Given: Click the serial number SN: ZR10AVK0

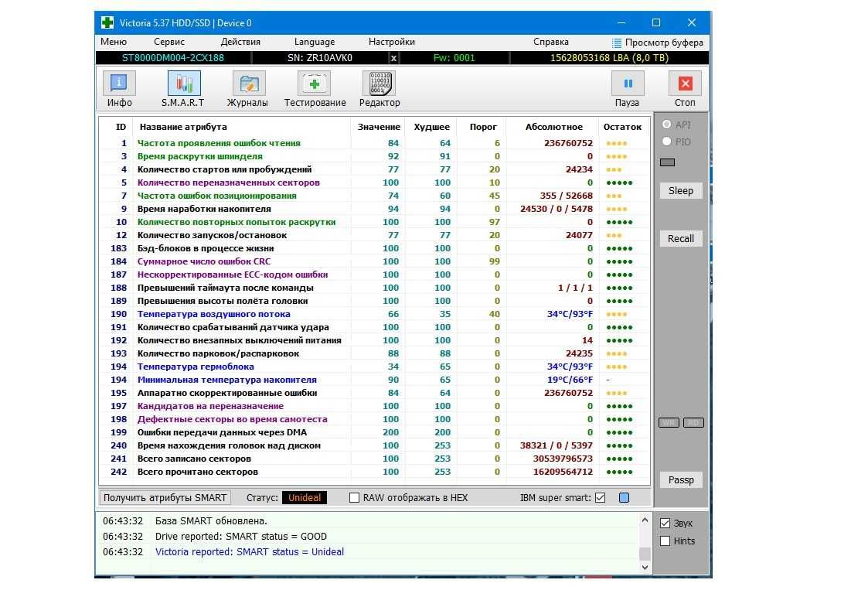Looking at the screenshot, I should coord(320,57).
